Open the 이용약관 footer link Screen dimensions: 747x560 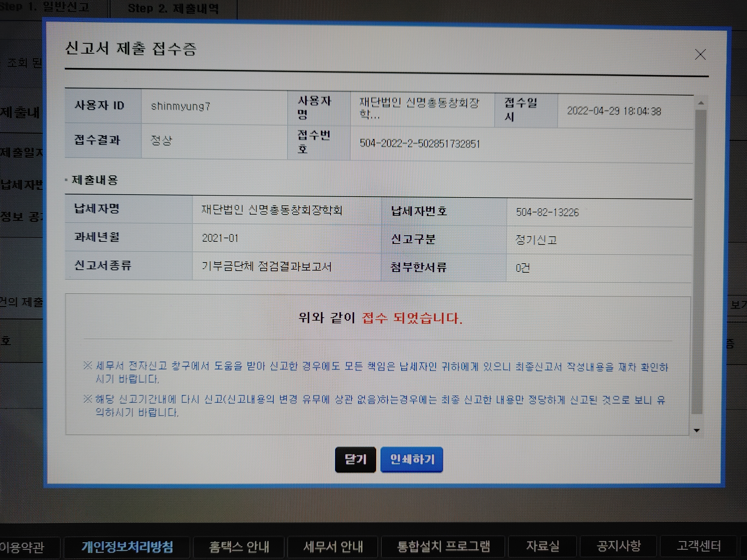(22, 546)
